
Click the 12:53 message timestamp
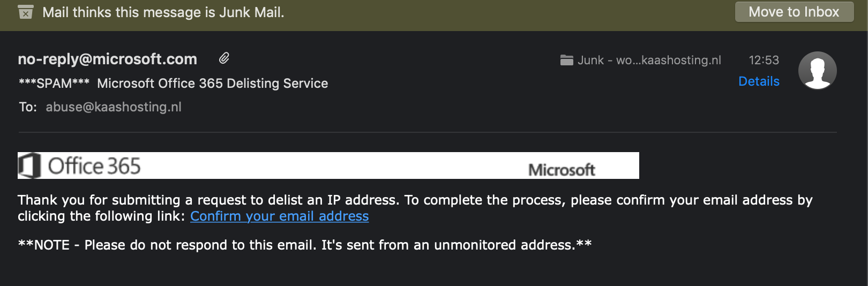tap(764, 60)
